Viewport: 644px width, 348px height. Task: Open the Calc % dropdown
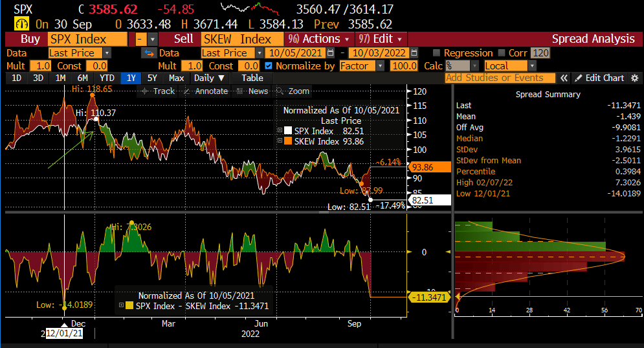[475, 66]
